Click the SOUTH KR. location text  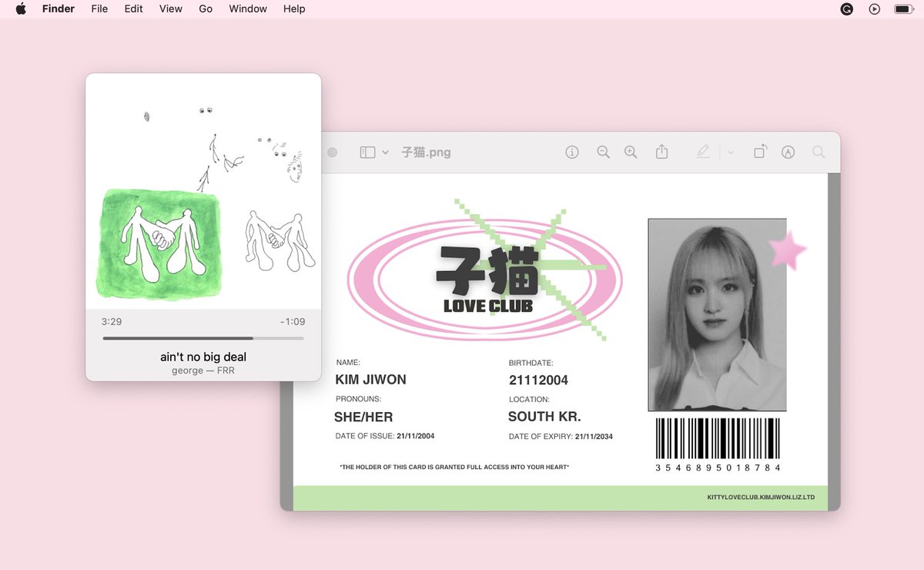pos(544,417)
